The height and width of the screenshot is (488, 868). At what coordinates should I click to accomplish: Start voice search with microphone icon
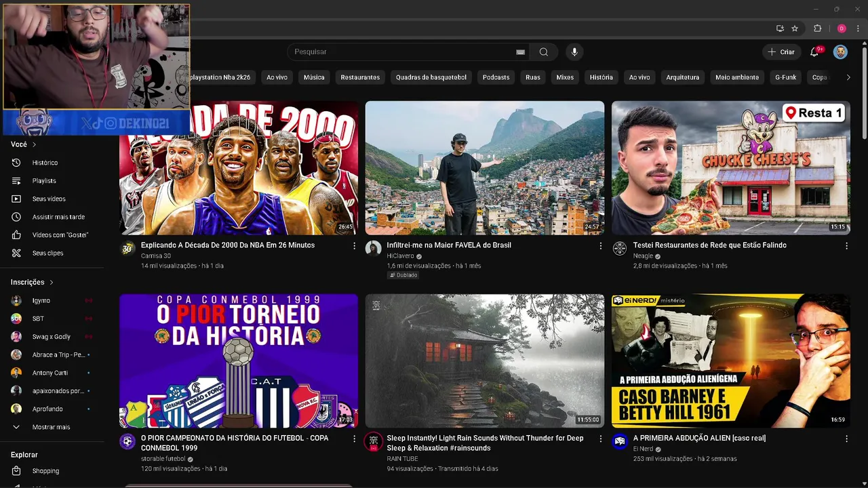(x=574, y=52)
